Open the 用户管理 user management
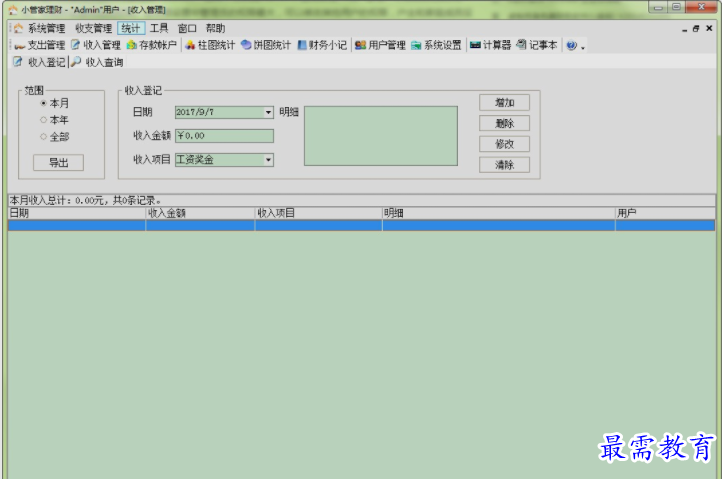Image resolution: width=722 pixels, height=479 pixels. coord(380,45)
